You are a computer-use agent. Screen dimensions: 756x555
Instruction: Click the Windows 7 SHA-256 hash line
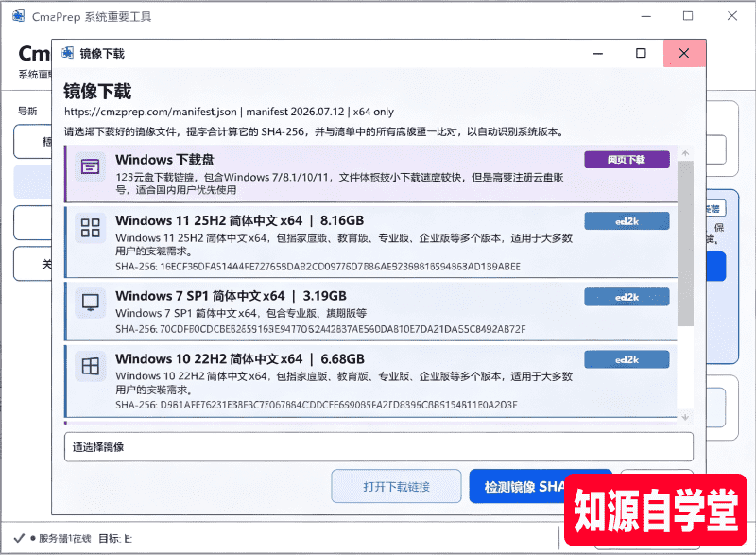tap(320, 329)
